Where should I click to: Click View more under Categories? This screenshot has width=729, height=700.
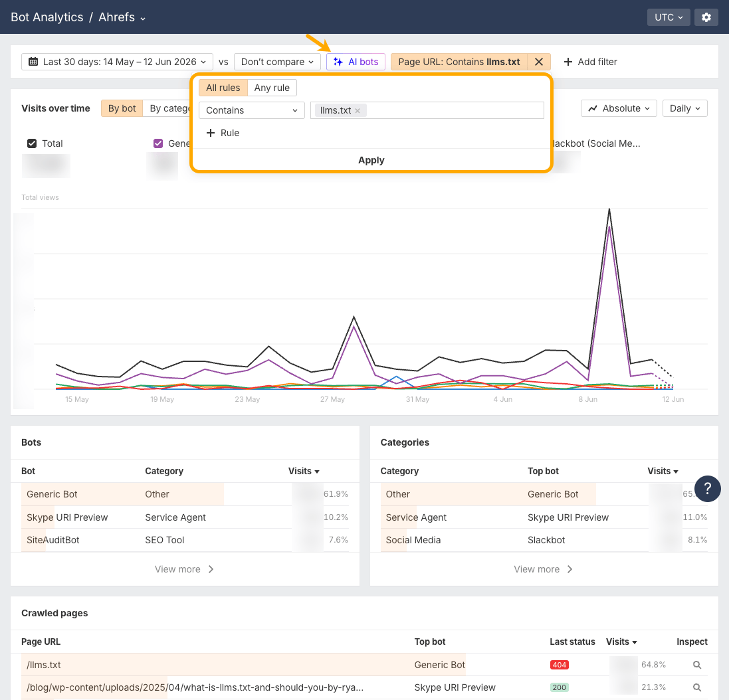coord(544,569)
